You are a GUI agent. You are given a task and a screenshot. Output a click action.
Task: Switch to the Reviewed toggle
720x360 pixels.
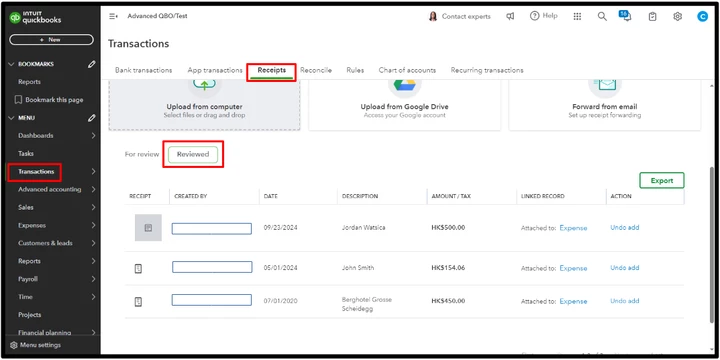pyautogui.click(x=193, y=155)
